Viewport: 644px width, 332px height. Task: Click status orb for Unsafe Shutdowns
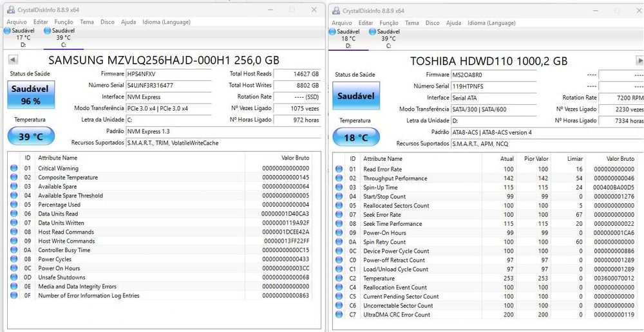tap(14, 277)
